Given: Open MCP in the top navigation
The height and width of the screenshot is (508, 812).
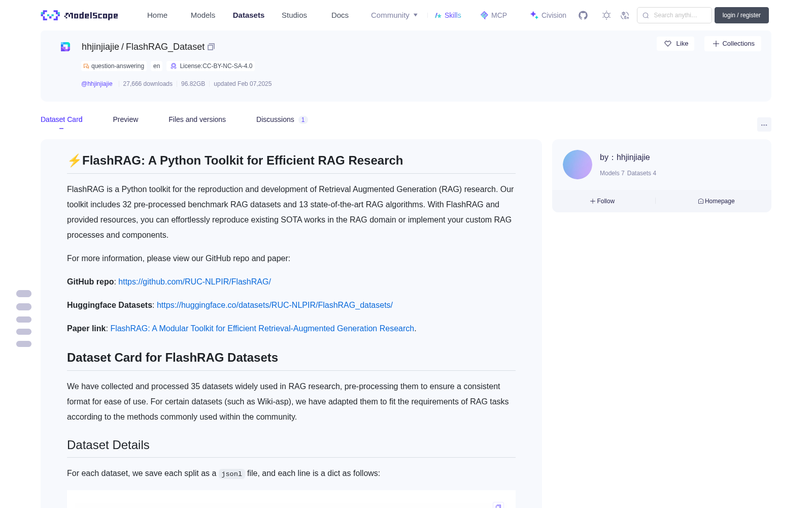Looking at the screenshot, I should point(494,15).
